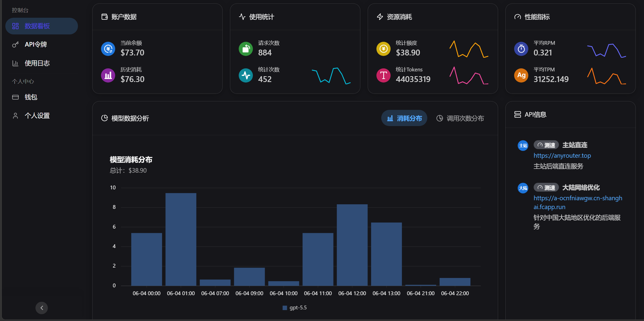Open the https://anyrouter.top link
Viewport: 644px width, 321px height.
[562, 156]
